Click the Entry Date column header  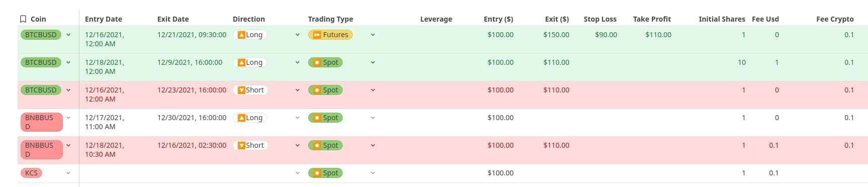pyautogui.click(x=104, y=19)
